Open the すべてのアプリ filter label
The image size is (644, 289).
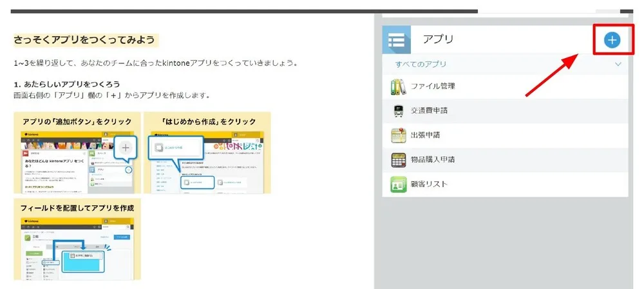pyautogui.click(x=421, y=65)
